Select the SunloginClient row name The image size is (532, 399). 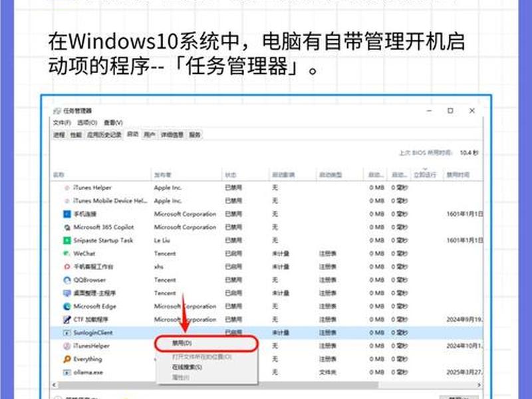coord(93,333)
